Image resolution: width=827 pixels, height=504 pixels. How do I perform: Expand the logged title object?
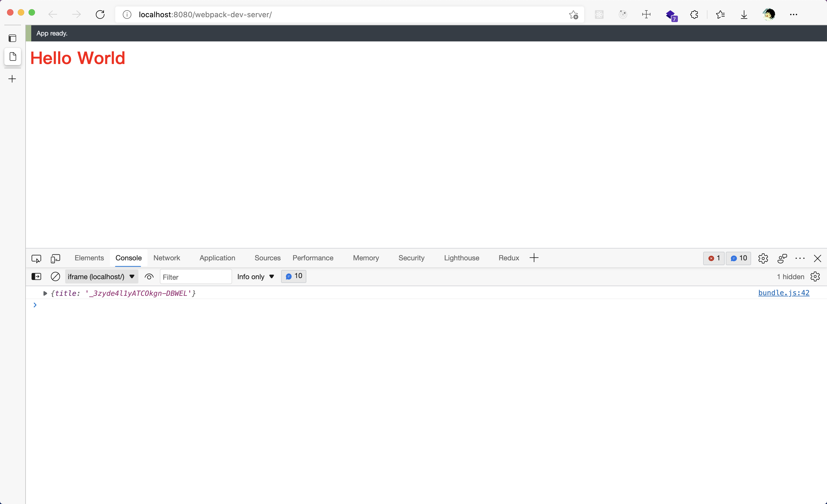point(45,293)
